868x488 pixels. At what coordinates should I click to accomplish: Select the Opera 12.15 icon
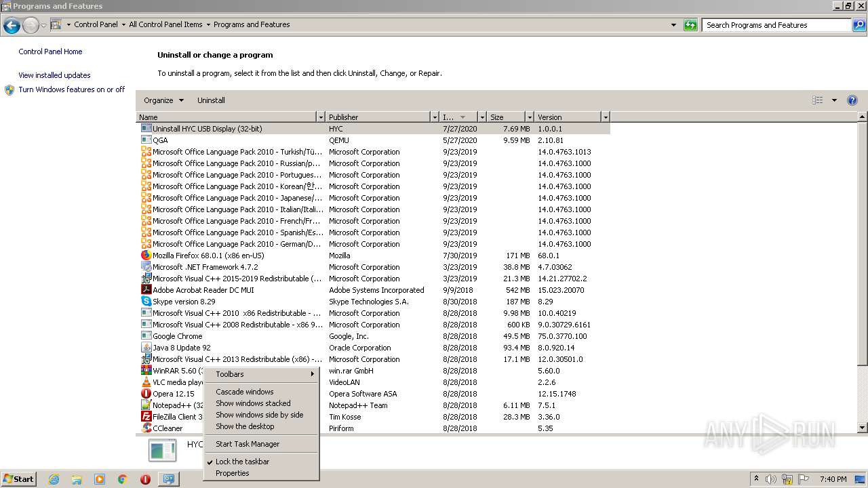(x=146, y=394)
